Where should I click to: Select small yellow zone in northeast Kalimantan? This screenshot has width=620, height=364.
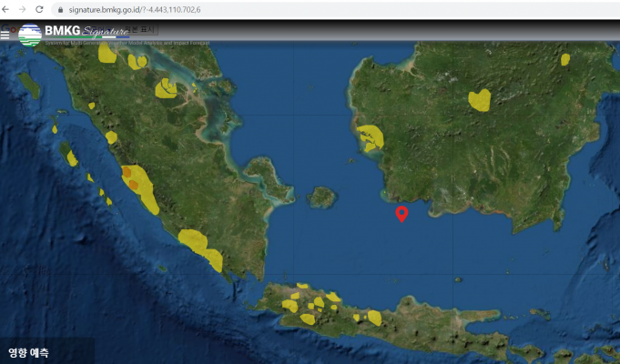(565, 59)
